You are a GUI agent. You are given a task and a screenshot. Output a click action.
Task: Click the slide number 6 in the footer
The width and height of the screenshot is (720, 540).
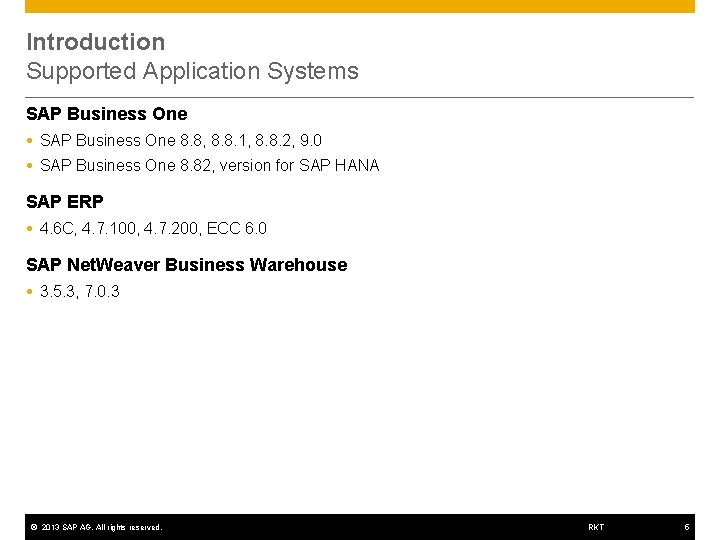pyautogui.click(x=687, y=527)
